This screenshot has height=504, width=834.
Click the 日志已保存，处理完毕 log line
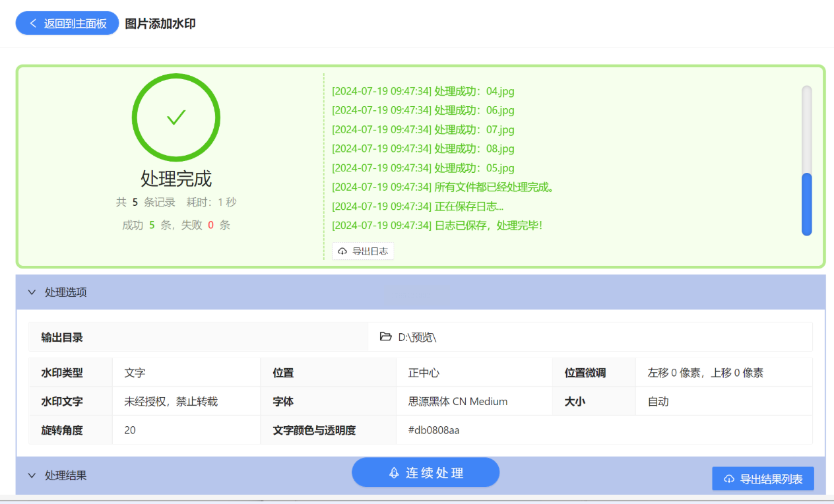436,226
